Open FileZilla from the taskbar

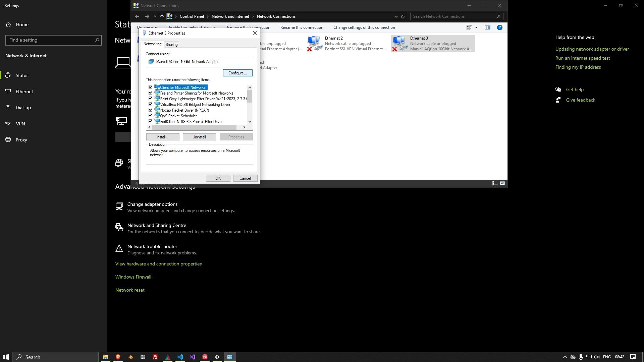[x=155, y=357]
